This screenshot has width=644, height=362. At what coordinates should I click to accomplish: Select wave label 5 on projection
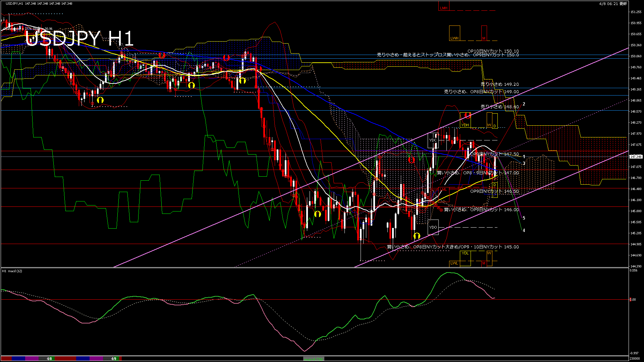point(524,218)
